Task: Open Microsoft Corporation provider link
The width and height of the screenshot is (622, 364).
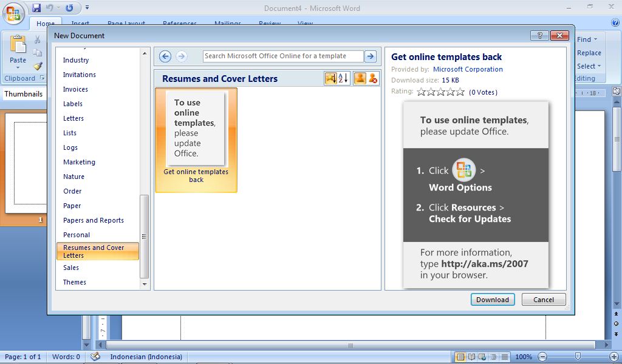Action: pyautogui.click(x=468, y=69)
